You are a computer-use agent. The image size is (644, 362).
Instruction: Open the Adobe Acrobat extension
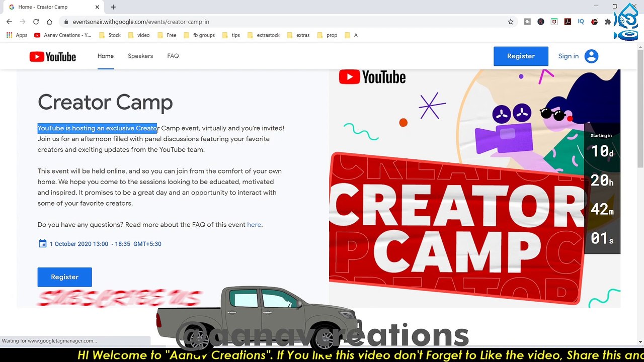[x=568, y=22]
